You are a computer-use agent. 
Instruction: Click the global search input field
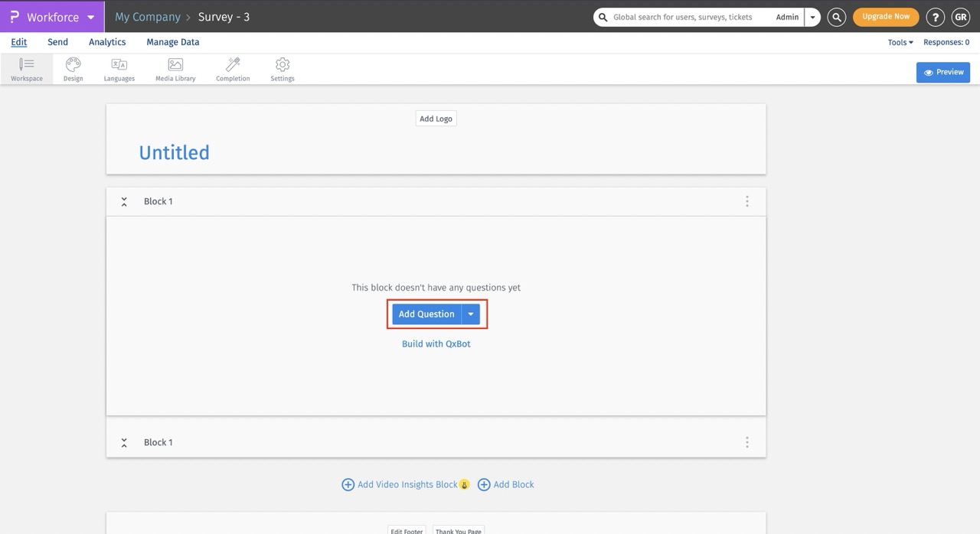[681, 16]
